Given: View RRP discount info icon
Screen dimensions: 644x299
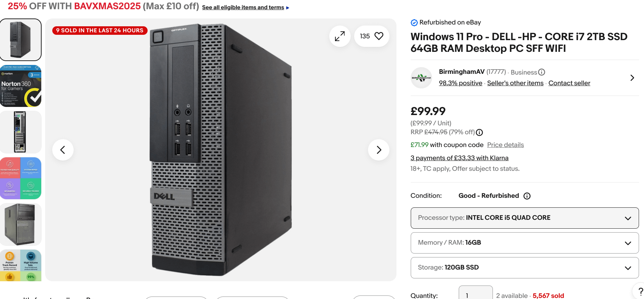Looking at the screenshot, I should (479, 132).
